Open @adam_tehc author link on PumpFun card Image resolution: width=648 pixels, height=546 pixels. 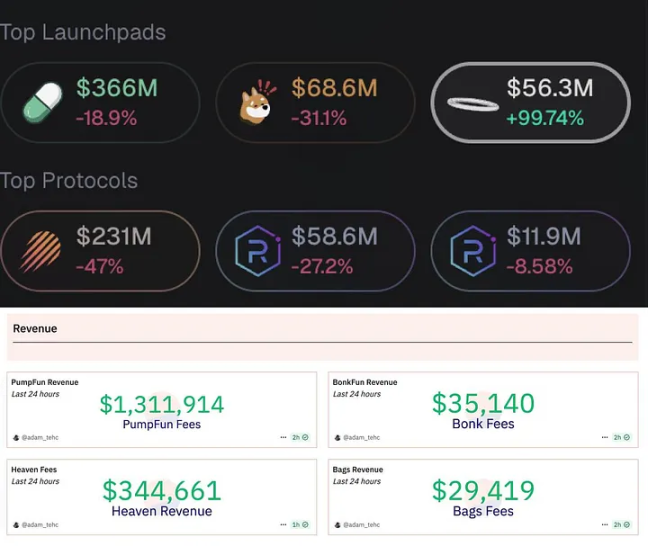tap(36, 437)
